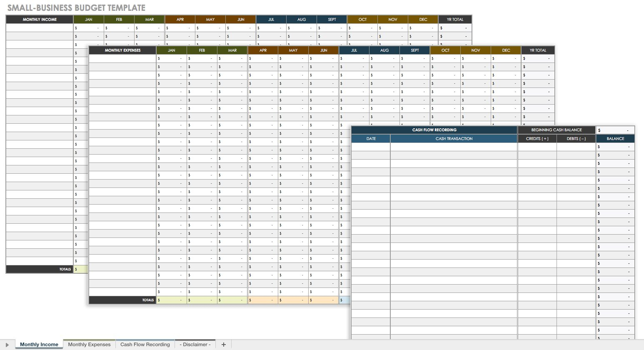Select the DEC header in Monthly Expenses

[x=505, y=50]
